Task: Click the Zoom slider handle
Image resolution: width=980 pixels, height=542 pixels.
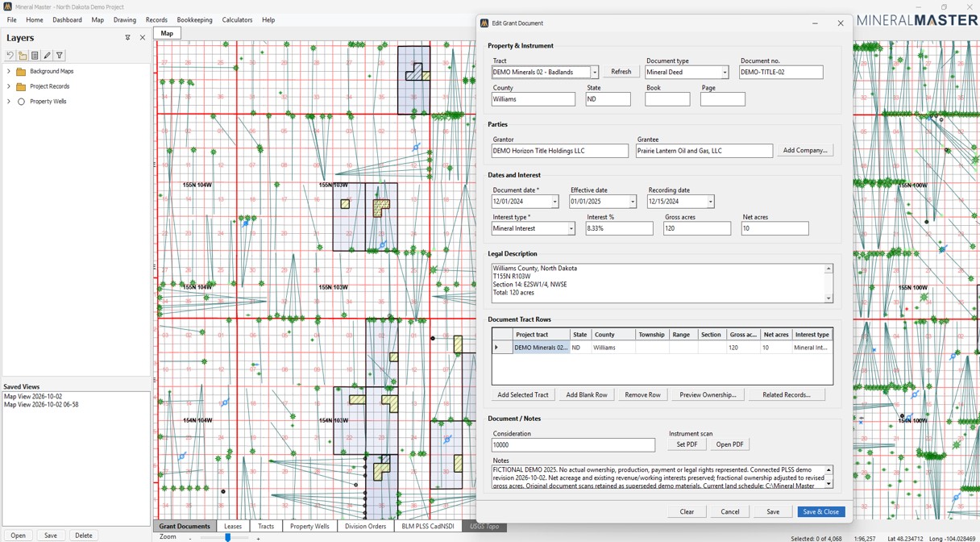Action: [227, 537]
